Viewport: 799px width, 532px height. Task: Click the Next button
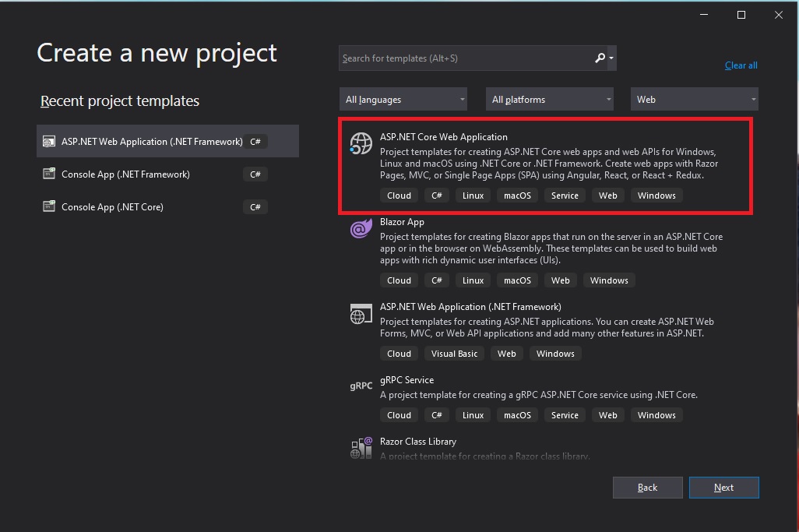723,488
